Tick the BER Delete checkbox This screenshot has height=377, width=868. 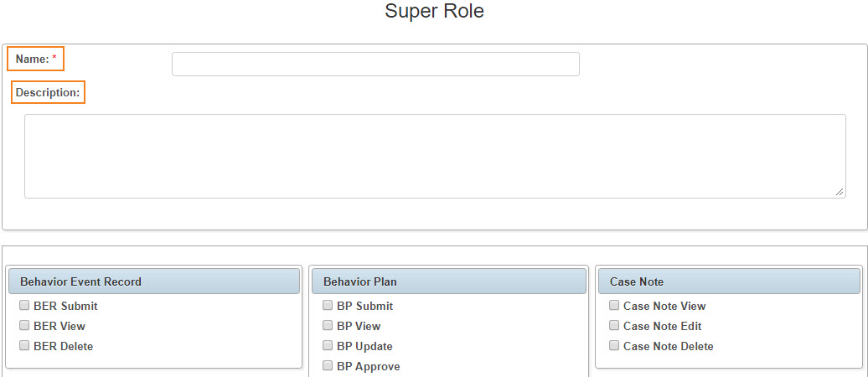[x=24, y=345]
